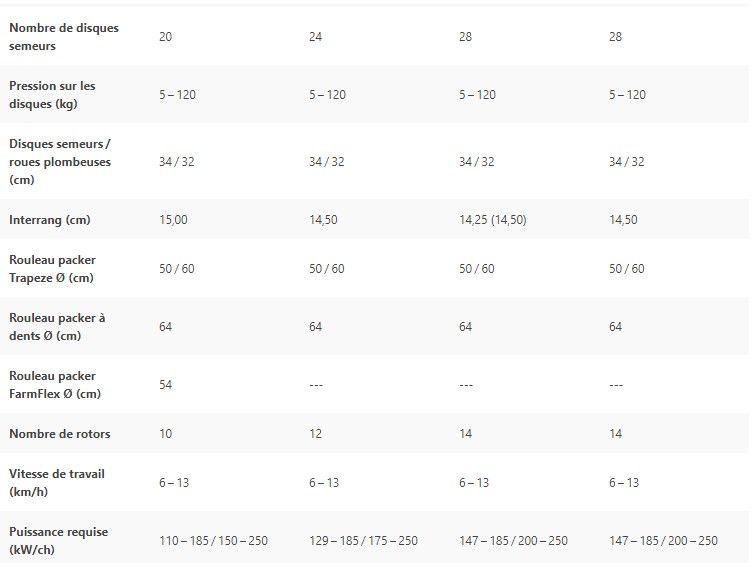
Task: Click the first column's 6 – 13 speed value
Action: (174, 483)
